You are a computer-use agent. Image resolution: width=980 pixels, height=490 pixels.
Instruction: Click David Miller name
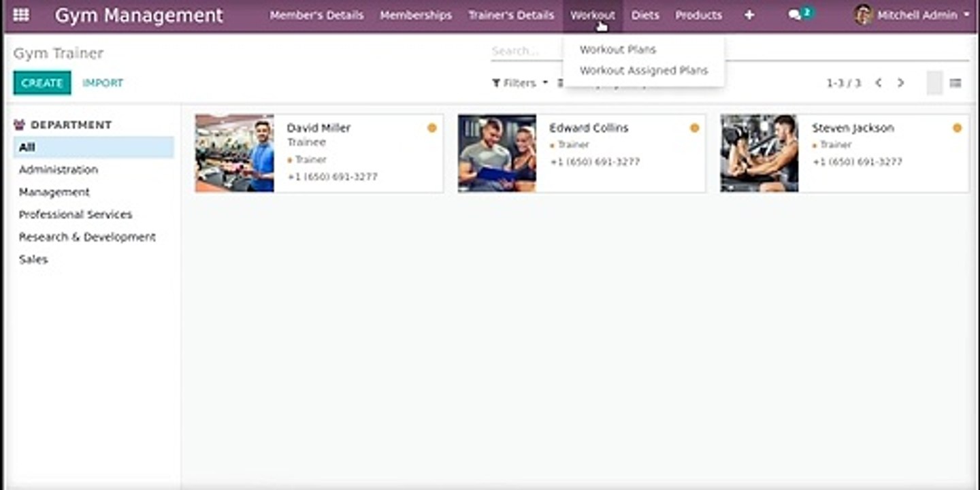318,128
